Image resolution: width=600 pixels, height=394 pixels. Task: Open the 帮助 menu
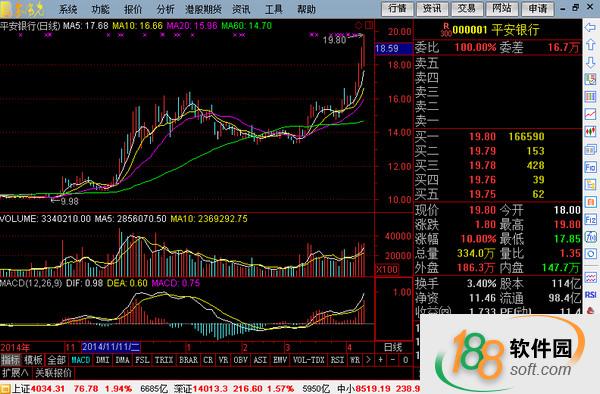[x=307, y=9]
